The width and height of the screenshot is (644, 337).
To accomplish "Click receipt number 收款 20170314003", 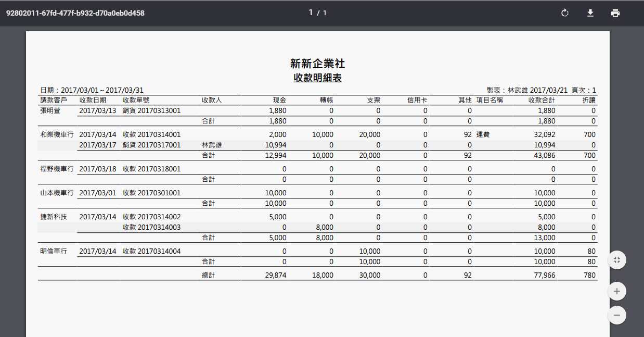I will pyautogui.click(x=152, y=227).
